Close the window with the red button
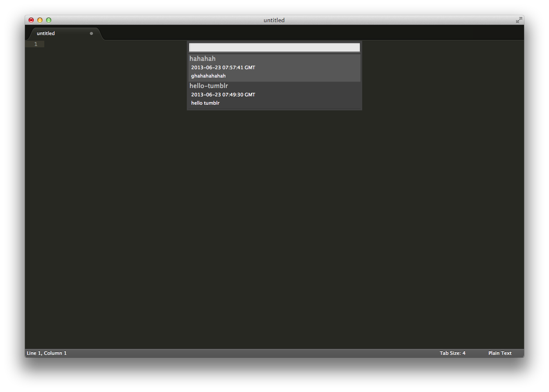The image size is (549, 392). (x=31, y=20)
